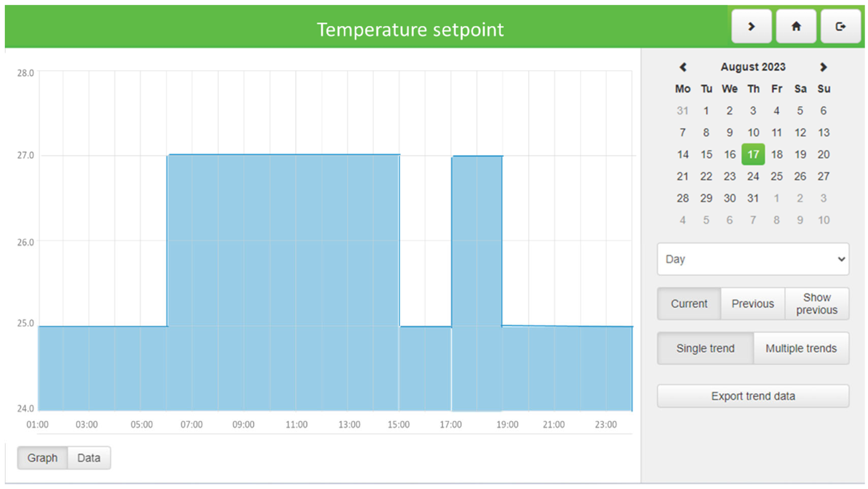Click the logout icon in header
Viewport: 868px width, 489px height.
click(x=840, y=26)
